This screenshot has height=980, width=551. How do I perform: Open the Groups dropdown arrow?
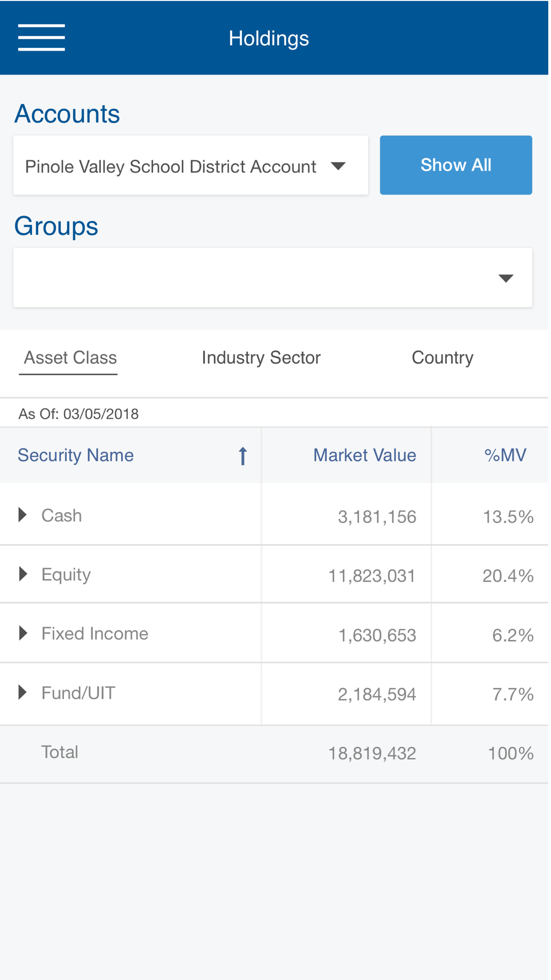pos(506,278)
